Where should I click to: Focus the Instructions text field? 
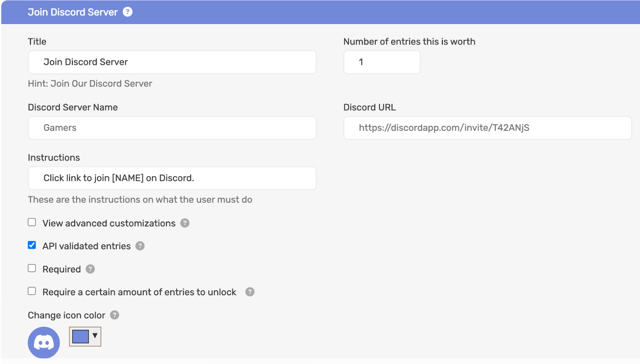172,178
